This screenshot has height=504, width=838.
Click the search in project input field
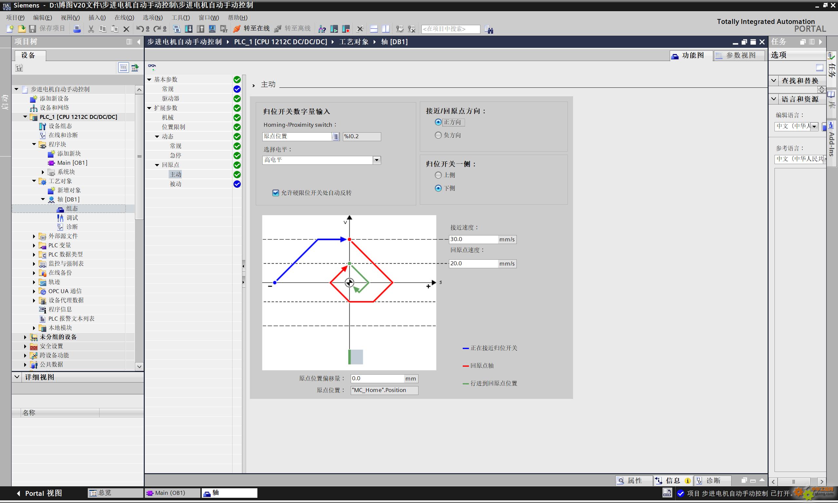(451, 29)
